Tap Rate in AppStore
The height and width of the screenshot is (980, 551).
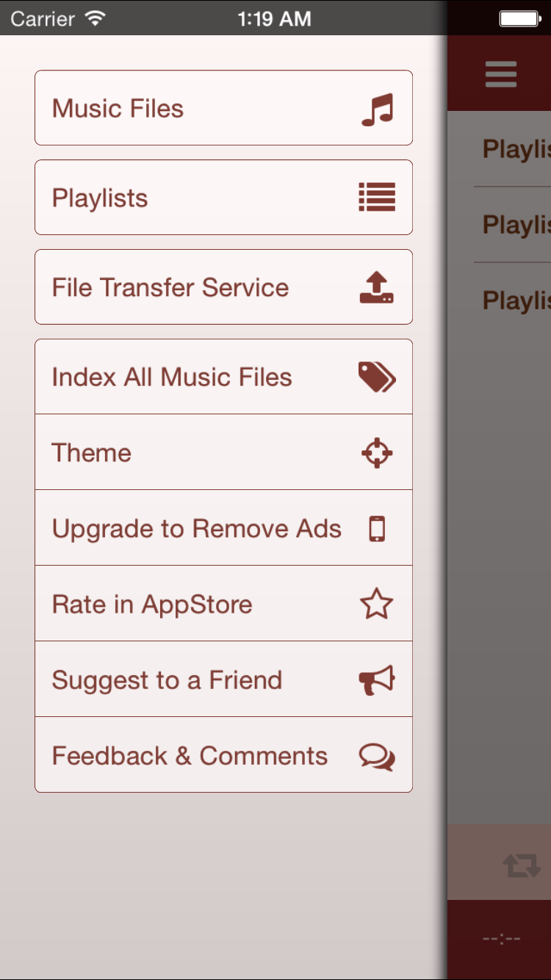coord(152,605)
